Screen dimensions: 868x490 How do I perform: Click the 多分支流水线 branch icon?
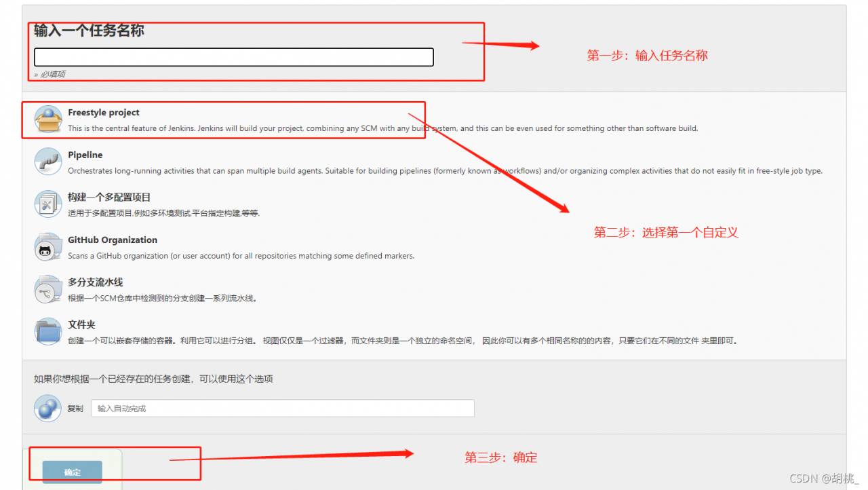click(x=48, y=289)
